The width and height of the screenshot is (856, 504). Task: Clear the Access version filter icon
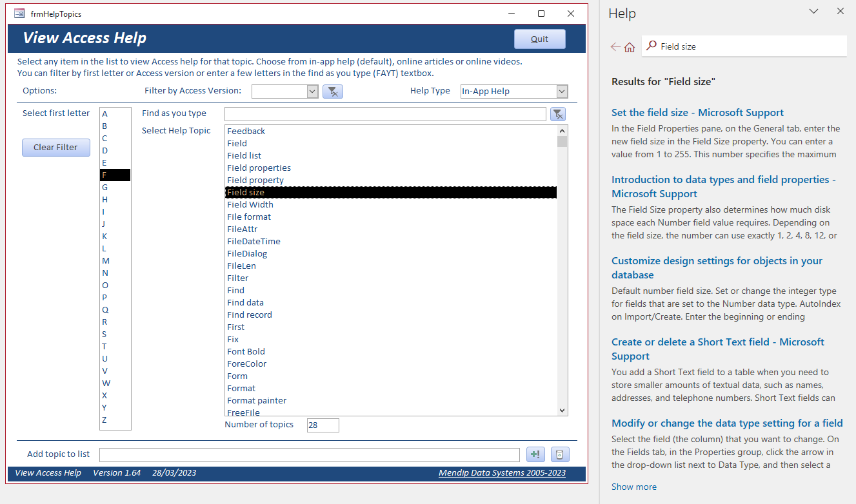coord(332,92)
